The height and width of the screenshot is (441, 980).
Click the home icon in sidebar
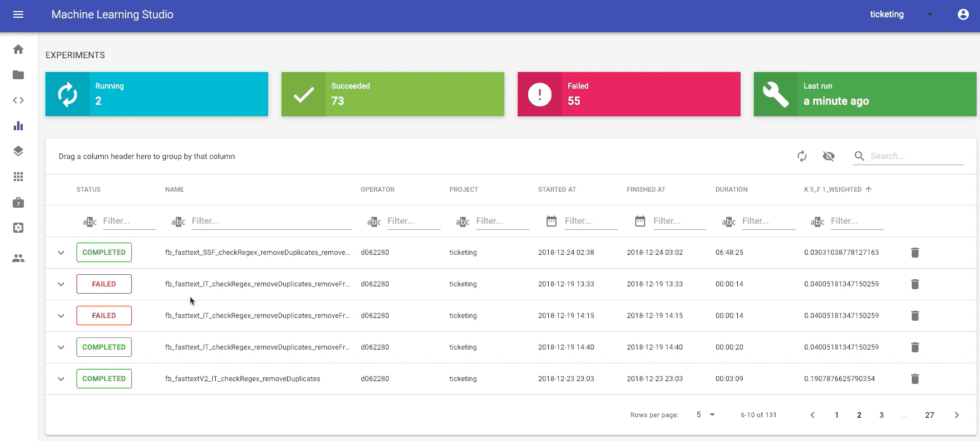click(x=18, y=49)
